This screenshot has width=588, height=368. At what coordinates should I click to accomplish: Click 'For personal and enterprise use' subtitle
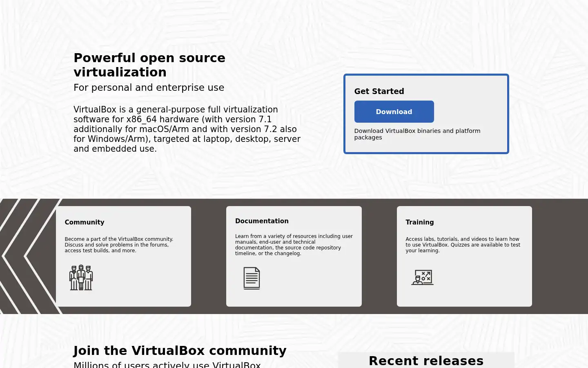149,88
